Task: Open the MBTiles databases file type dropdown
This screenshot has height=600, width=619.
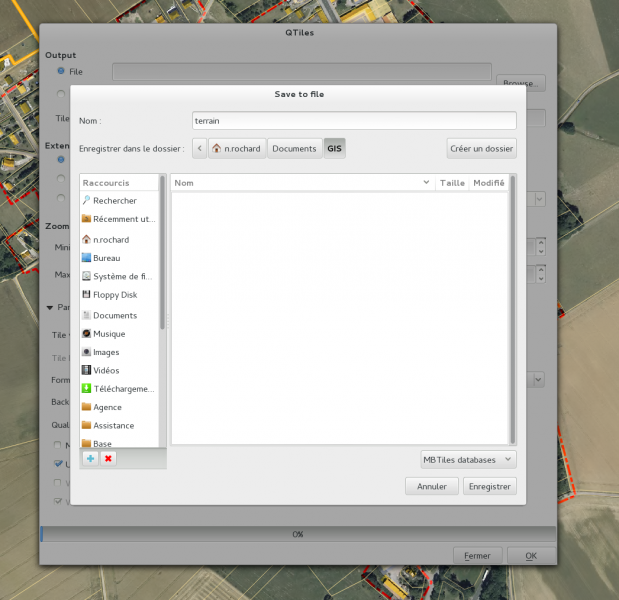Action: point(468,460)
